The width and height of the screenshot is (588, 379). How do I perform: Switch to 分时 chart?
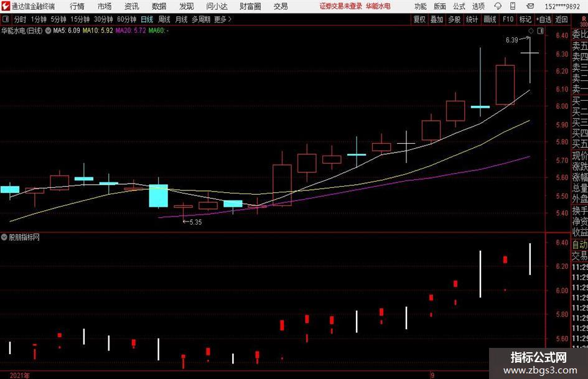(20, 19)
